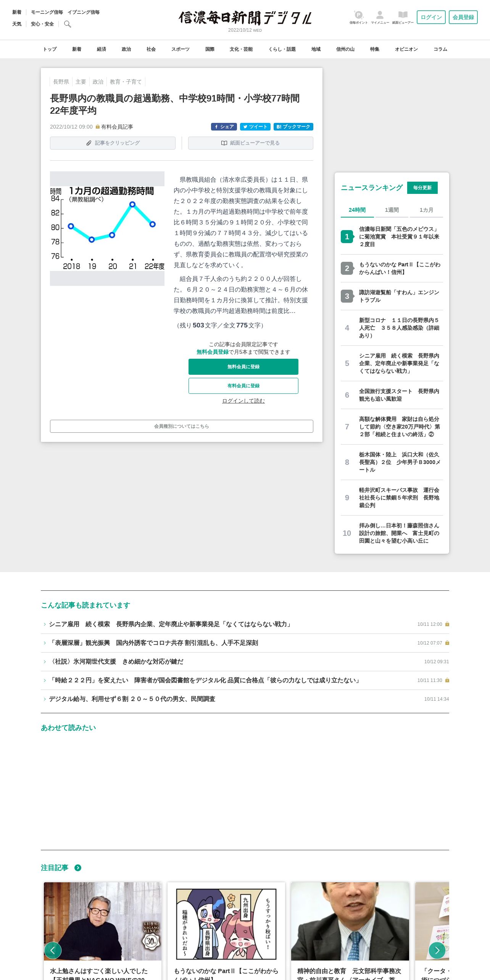
Task: Tweet the article with ツイート button
Action: [255, 127]
